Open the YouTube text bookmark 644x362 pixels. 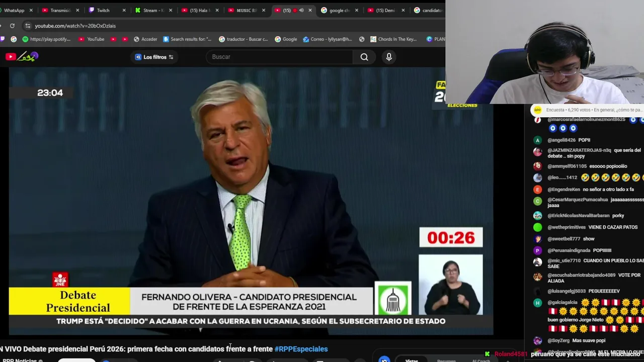coord(92,39)
